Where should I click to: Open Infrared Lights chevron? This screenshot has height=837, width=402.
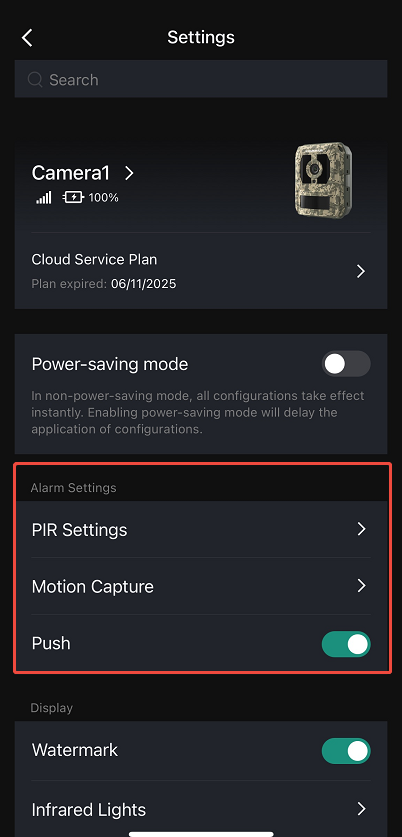coord(361,809)
